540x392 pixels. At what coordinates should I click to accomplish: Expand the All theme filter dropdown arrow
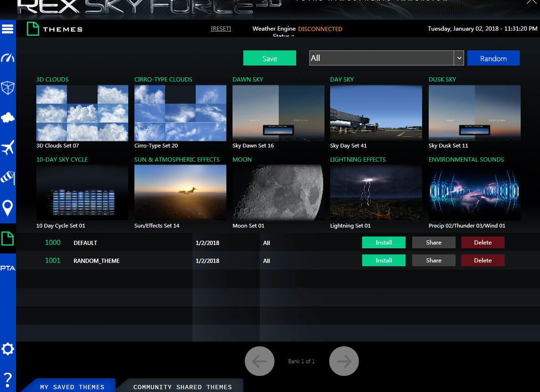pos(459,58)
